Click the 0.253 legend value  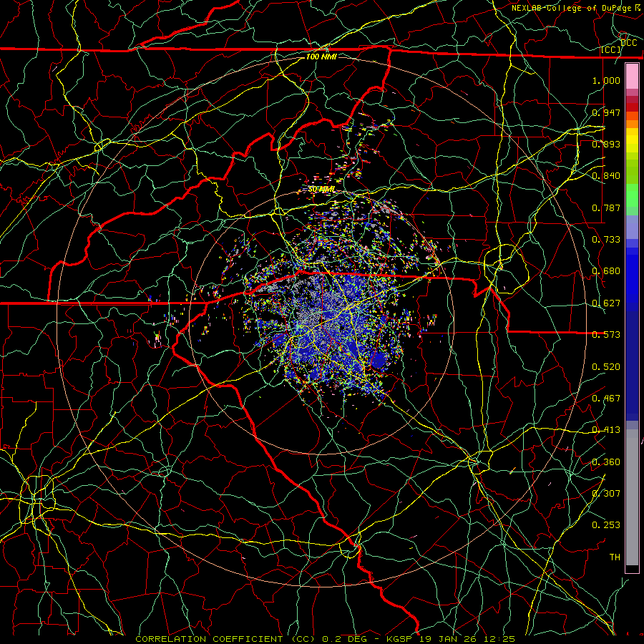click(606, 525)
